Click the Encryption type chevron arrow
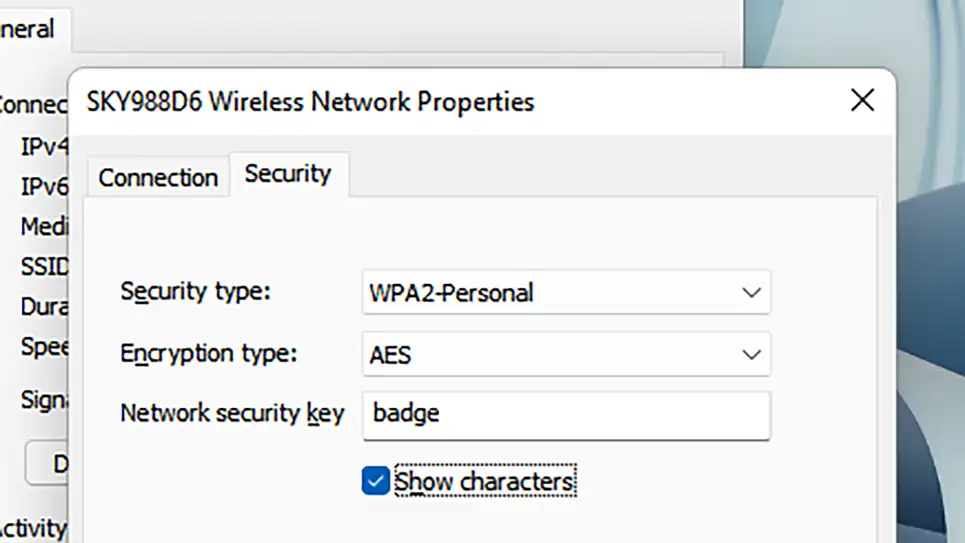 coord(751,355)
